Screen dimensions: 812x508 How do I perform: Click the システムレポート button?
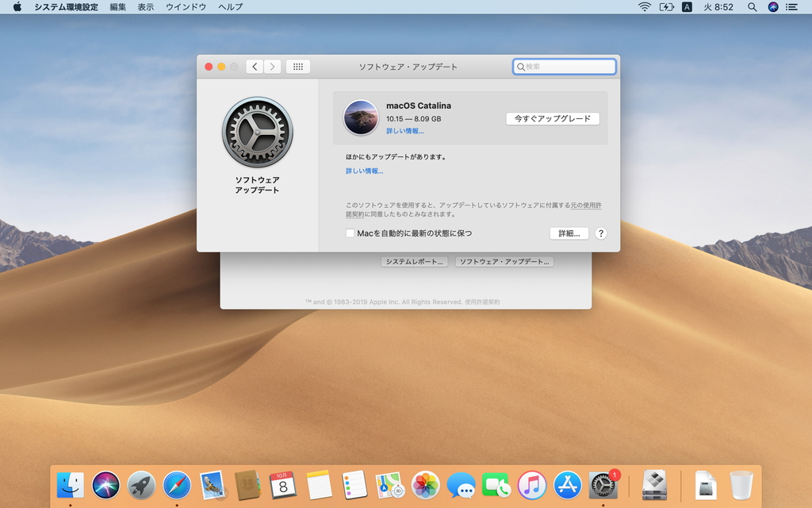click(x=413, y=261)
